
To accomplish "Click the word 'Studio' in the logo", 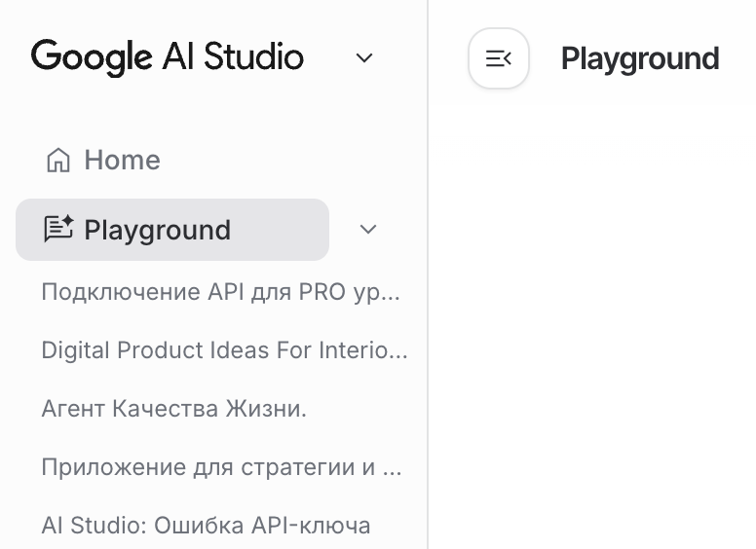I will point(254,57).
